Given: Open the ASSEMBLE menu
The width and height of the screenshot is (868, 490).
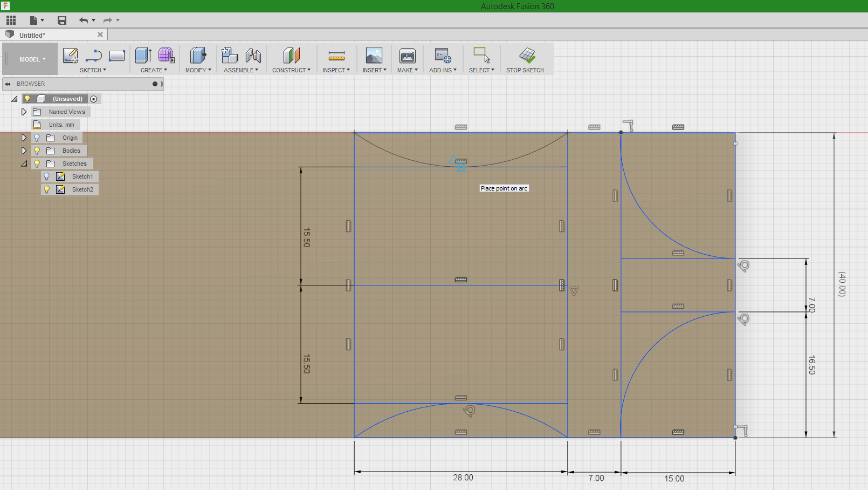Looking at the screenshot, I should [x=241, y=70].
